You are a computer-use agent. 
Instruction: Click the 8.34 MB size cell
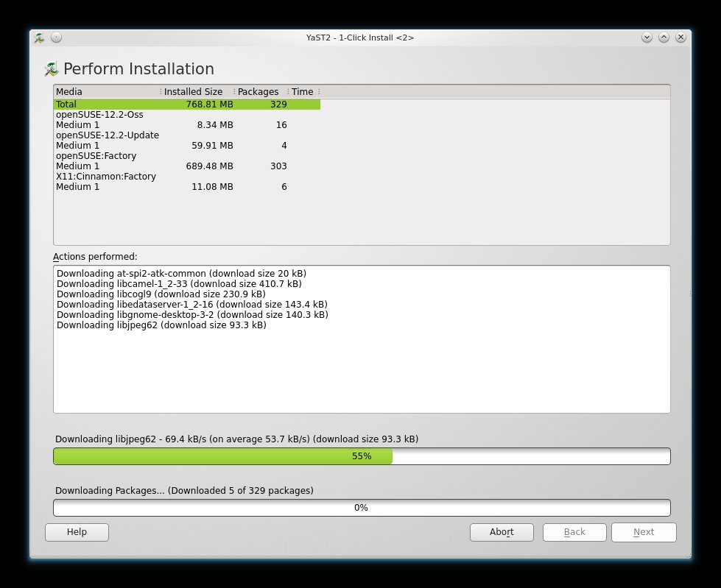point(215,124)
